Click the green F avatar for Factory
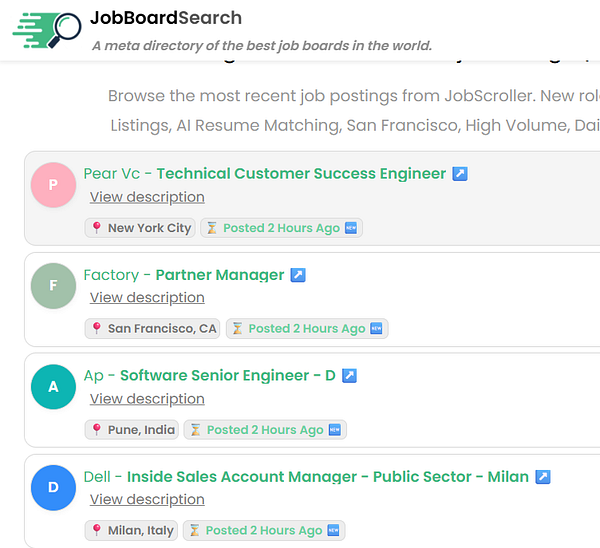The image size is (600, 548). pos(53,286)
